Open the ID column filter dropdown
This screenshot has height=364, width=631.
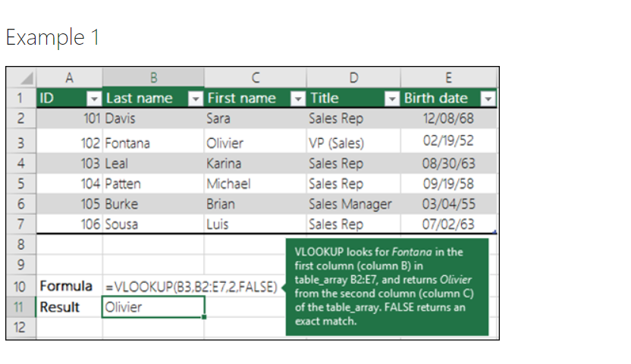point(94,99)
